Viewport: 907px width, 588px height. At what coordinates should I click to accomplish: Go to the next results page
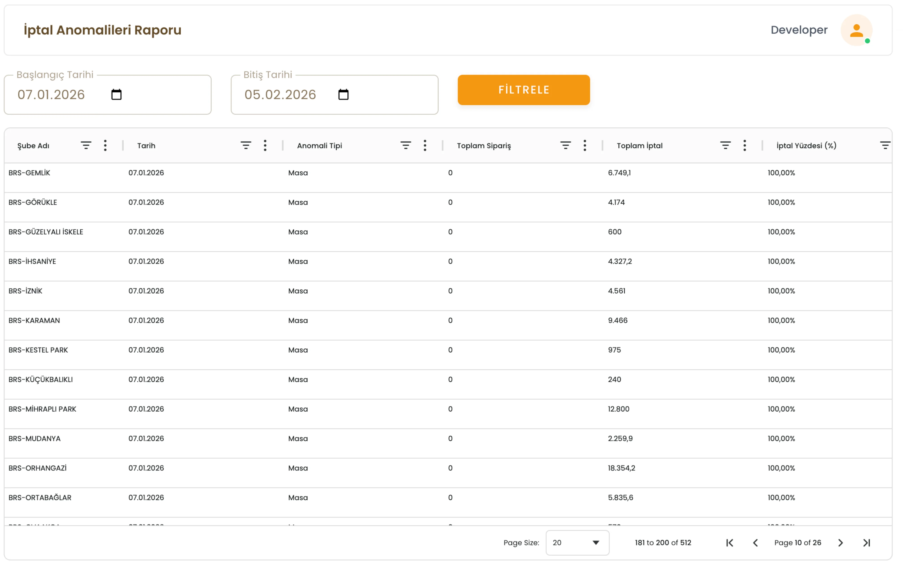point(840,543)
